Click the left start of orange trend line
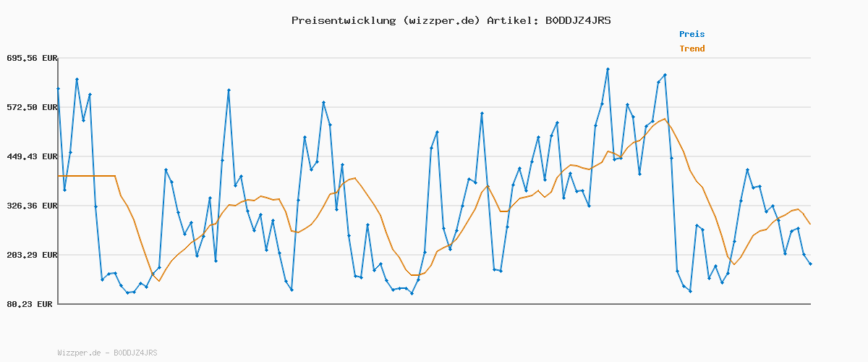This screenshot has width=868, height=362. tap(58, 176)
